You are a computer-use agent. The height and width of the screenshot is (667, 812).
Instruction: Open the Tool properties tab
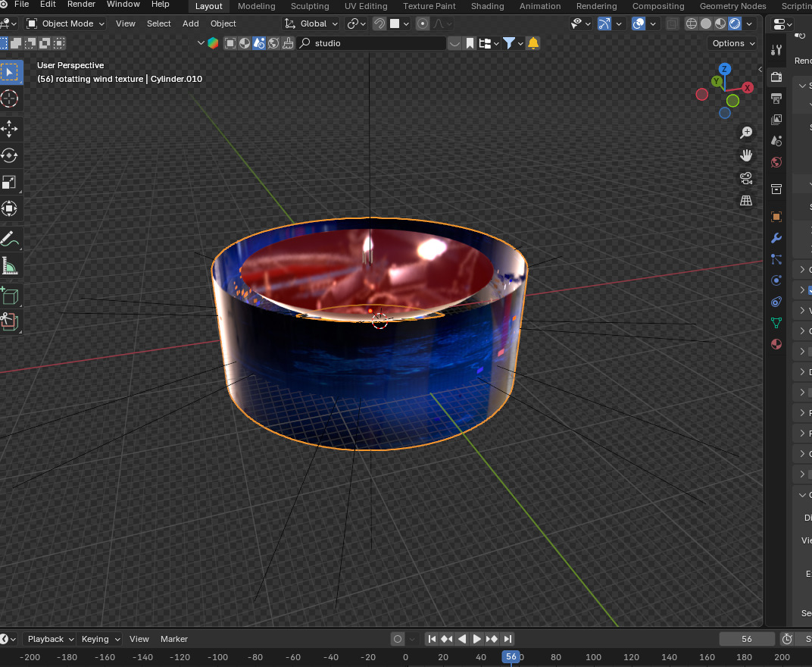tap(776, 50)
